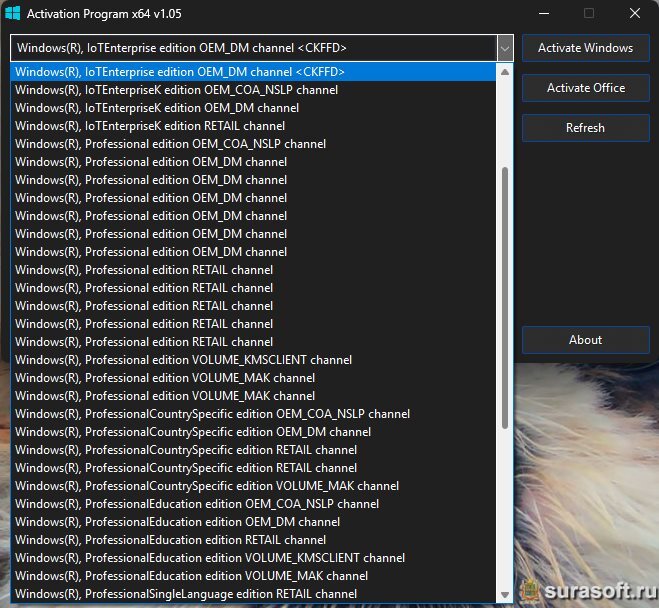Screen dimensions: 659x608
Task: Pick ProfessionalEducation VOLUME_MAK channel
Action: 253,576
